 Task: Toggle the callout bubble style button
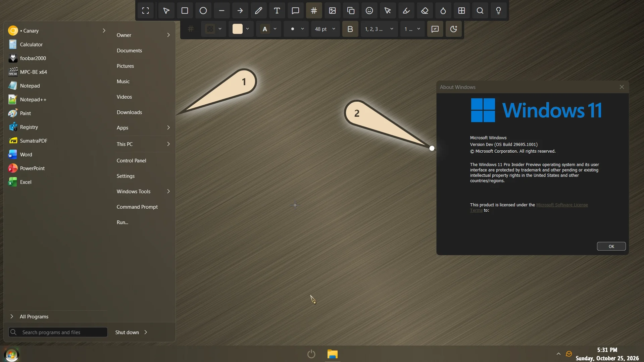[x=435, y=29]
